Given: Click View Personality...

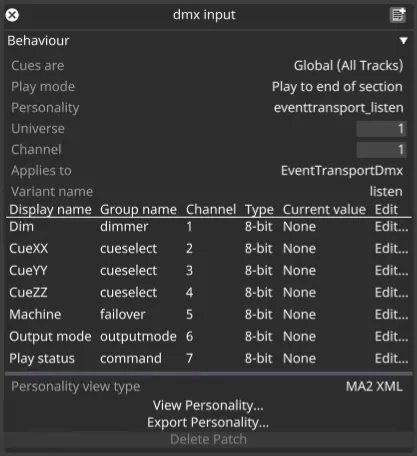Looking at the screenshot, I should pyautogui.click(x=208, y=406).
